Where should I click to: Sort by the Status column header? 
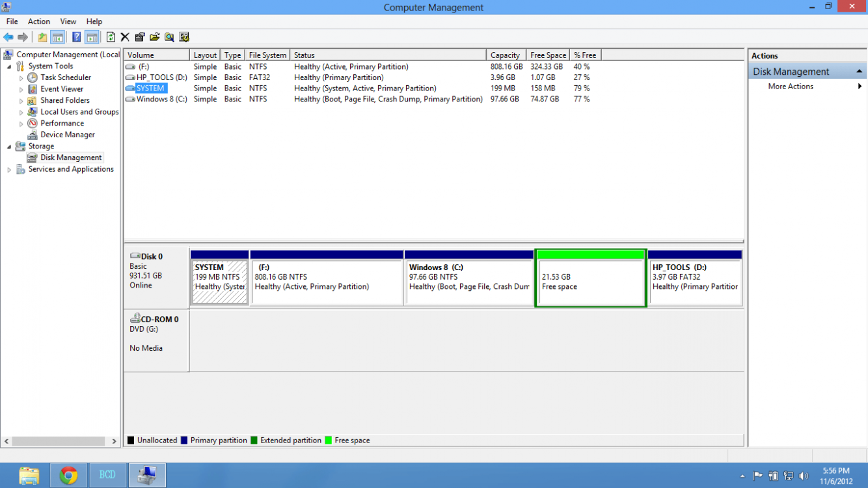click(388, 55)
